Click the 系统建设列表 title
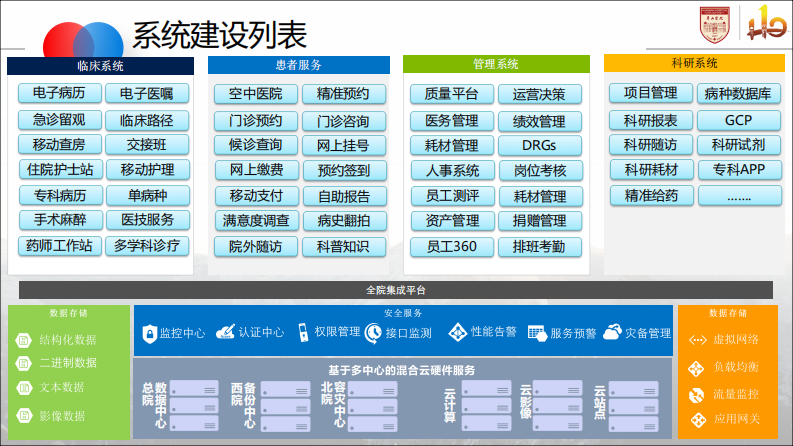 (219, 35)
